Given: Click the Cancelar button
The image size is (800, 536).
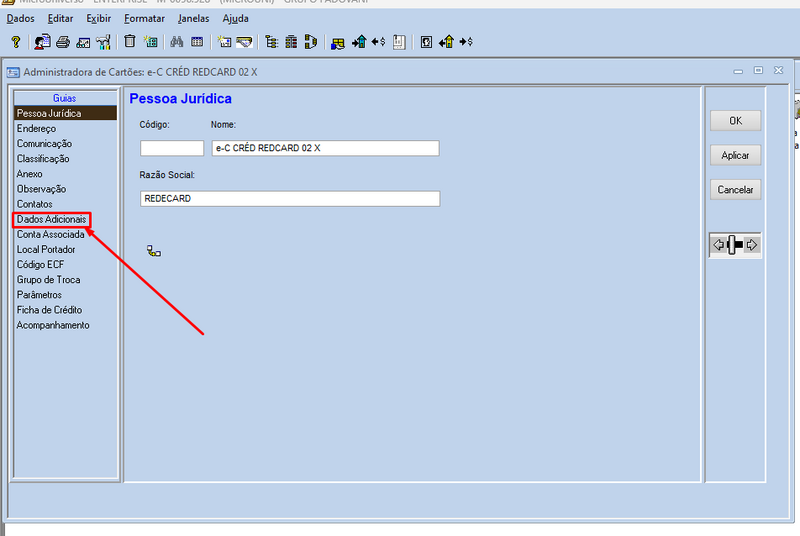Looking at the screenshot, I should click(735, 190).
